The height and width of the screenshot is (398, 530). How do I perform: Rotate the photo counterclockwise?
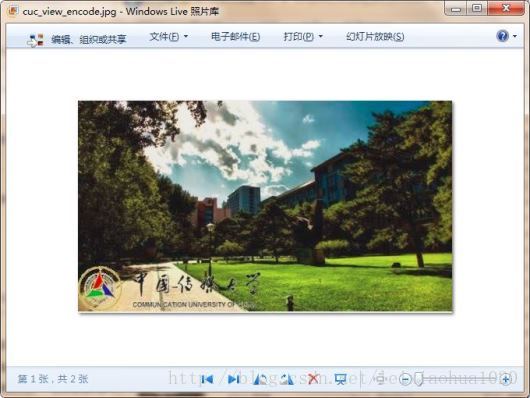(260, 379)
